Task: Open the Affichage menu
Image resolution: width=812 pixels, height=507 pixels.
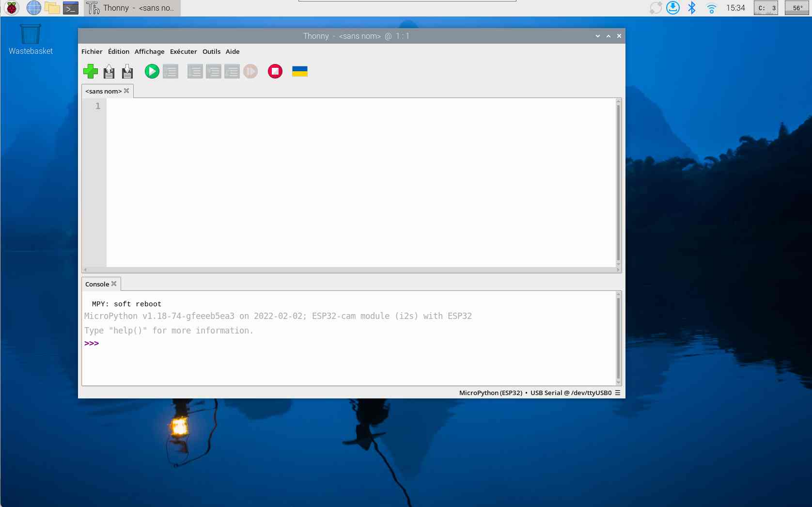Action: [x=149, y=51]
